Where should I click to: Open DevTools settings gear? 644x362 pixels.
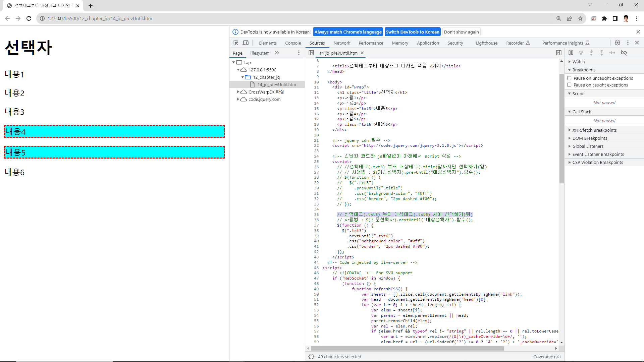pos(618,43)
